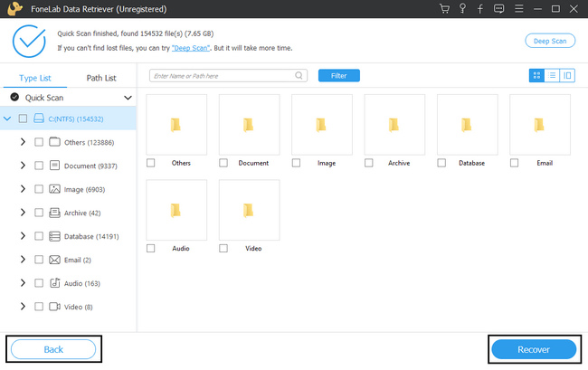Click the Document category icon in tree
Image resolution: width=588 pixels, height=370 pixels.
click(55, 166)
